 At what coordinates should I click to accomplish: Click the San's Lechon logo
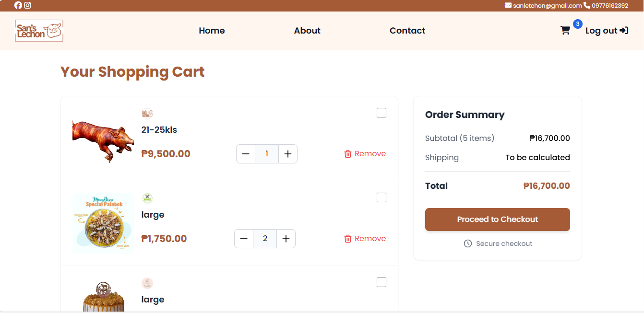pos(39,30)
